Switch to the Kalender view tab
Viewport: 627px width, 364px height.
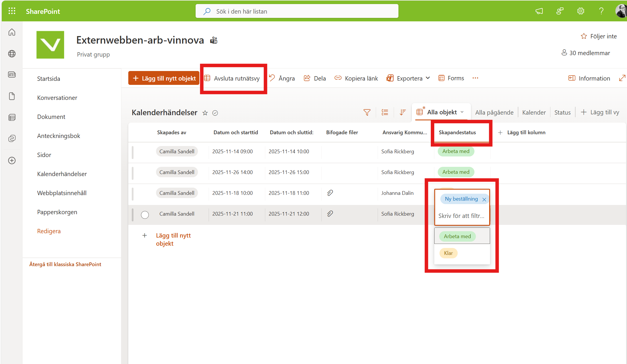pos(534,113)
